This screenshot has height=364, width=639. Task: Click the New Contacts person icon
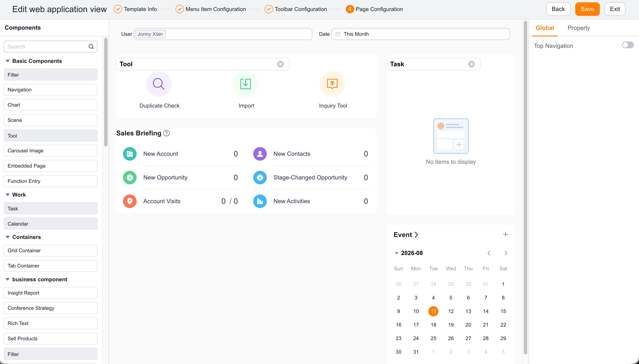point(260,154)
